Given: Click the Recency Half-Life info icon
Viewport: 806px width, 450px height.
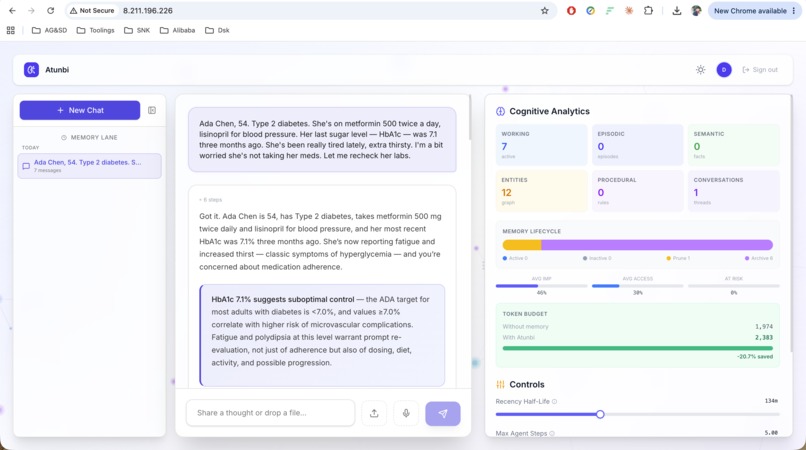Looking at the screenshot, I should tap(554, 402).
